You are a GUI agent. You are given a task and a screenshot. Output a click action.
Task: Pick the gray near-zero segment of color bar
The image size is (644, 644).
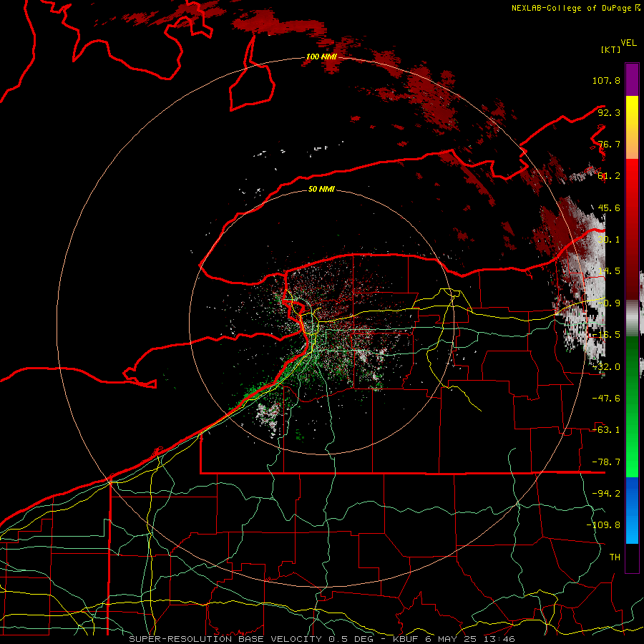632,318
